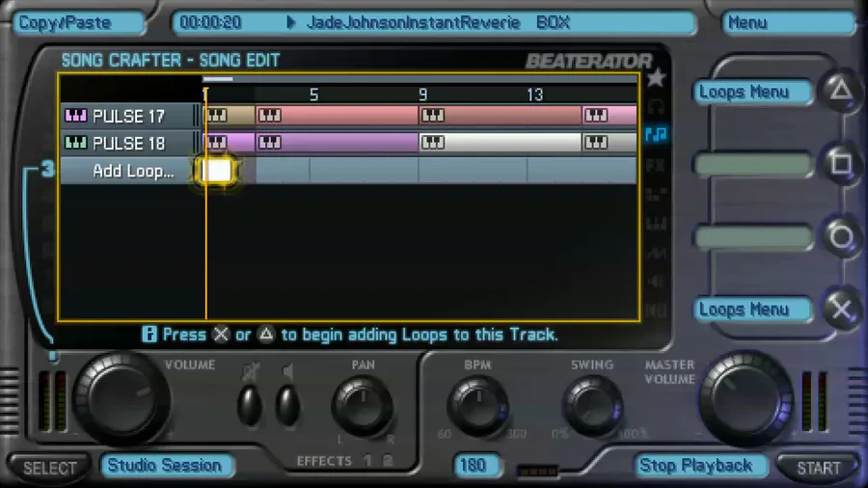Open the starred Favorites sidebar icon
This screenshot has width=868, height=488.
pos(656,77)
